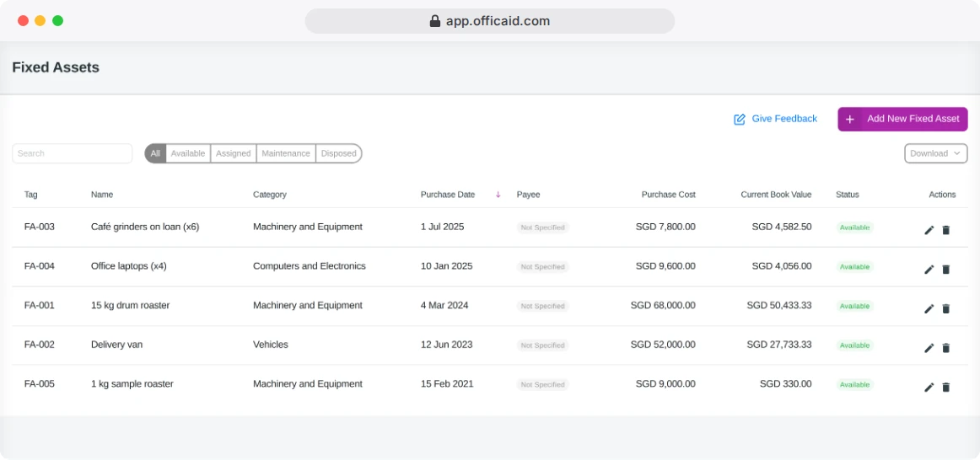This screenshot has height=460, width=980.
Task: Sort by Tag column header
Action: point(30,195)
